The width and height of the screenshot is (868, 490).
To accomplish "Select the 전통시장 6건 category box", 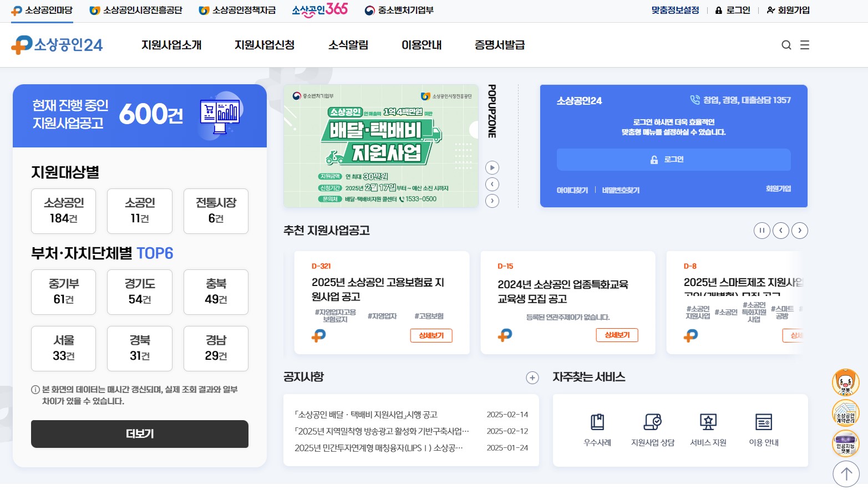I will (216, 211).
